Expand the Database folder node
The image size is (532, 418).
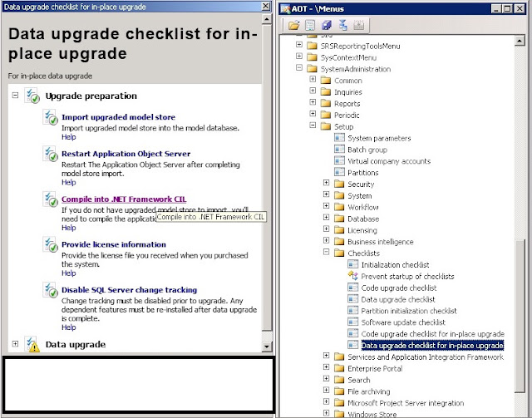[x=327, y=217]
